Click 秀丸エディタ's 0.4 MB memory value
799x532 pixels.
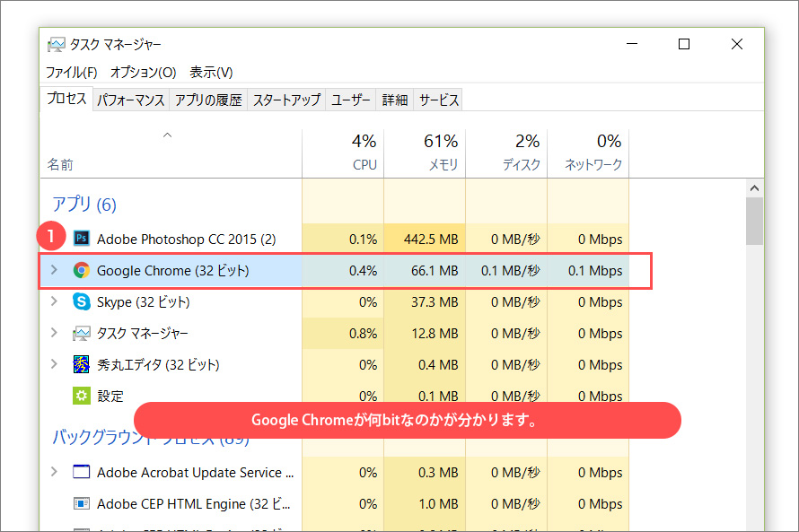coord(438,364)
